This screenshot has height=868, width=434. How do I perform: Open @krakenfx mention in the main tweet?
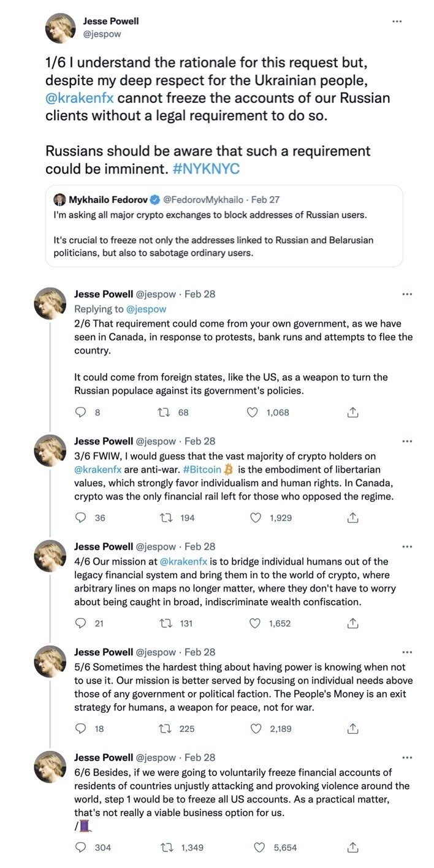79,98
